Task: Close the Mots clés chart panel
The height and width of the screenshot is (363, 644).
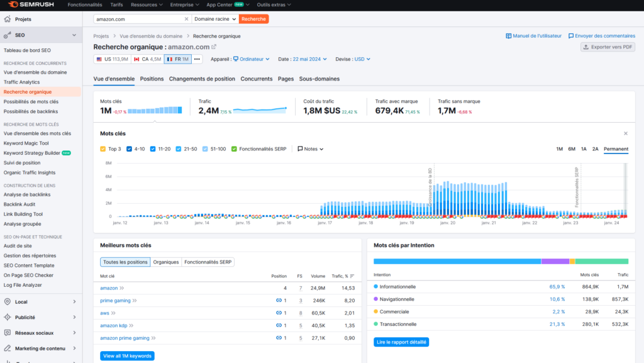Action: pos(626,133)
